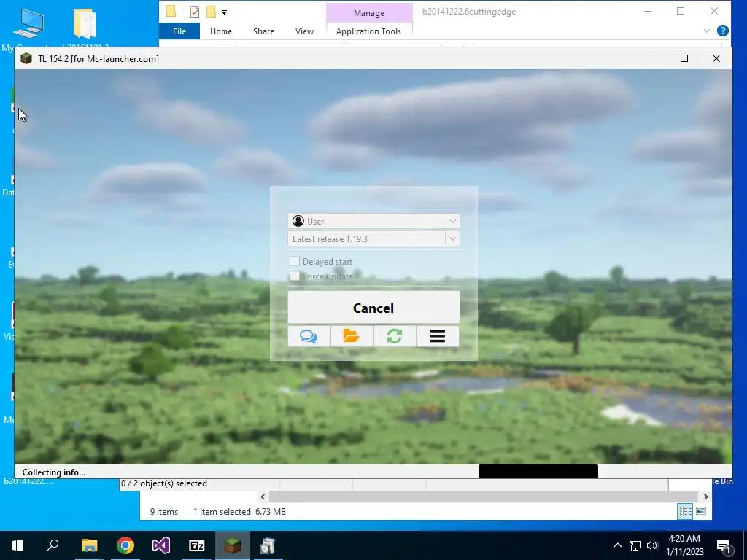Click the 'Collecting info...' status text
This screenshot has width=747, height=560.
pyautogui.click(x=54, y=472)
